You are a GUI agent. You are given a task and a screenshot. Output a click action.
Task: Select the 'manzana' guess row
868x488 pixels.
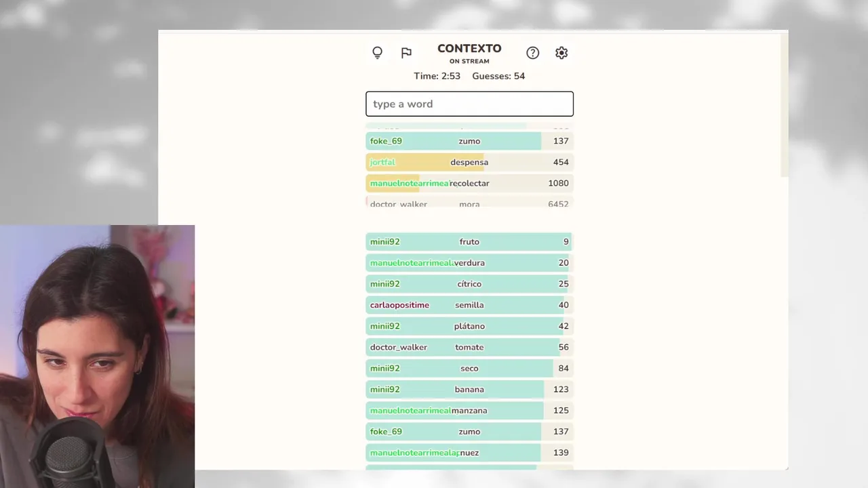tap(469, 410)
